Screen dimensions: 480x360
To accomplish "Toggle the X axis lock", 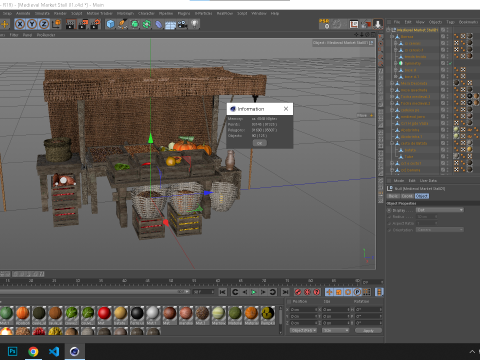I will coord(20,24).
